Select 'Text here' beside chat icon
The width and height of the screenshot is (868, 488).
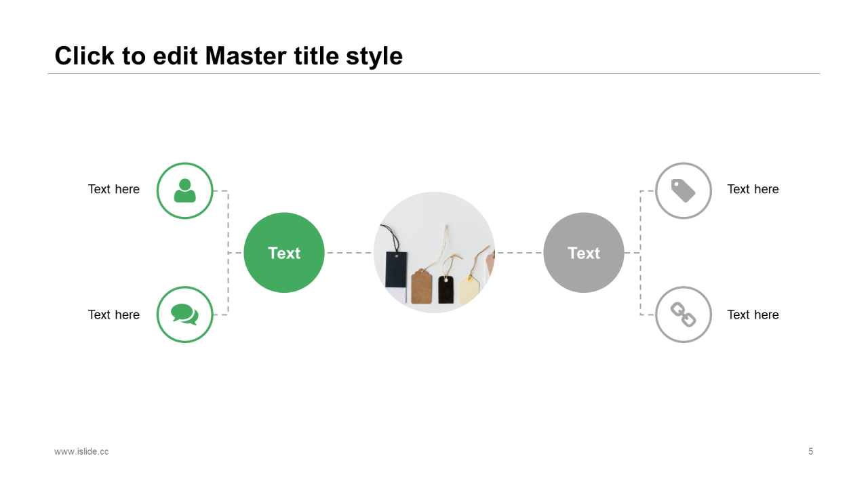114,314
